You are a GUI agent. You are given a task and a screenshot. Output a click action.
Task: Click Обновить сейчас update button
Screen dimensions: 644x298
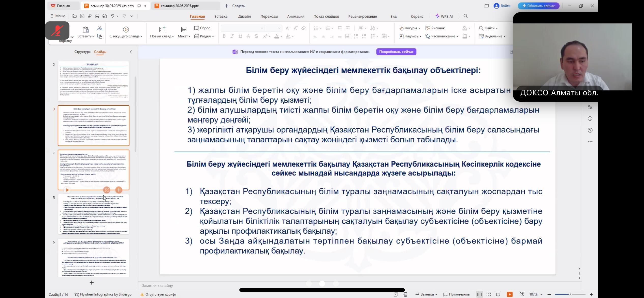pos(538,6)
